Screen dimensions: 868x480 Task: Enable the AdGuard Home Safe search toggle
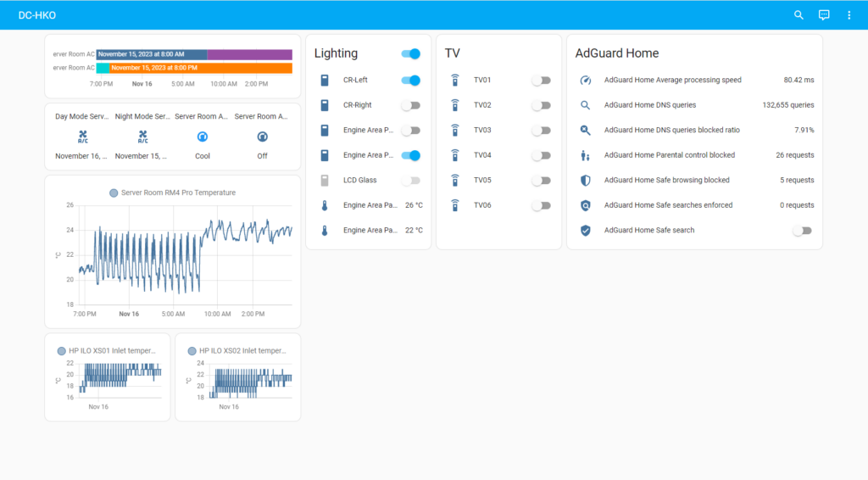(x=802, y=231)
